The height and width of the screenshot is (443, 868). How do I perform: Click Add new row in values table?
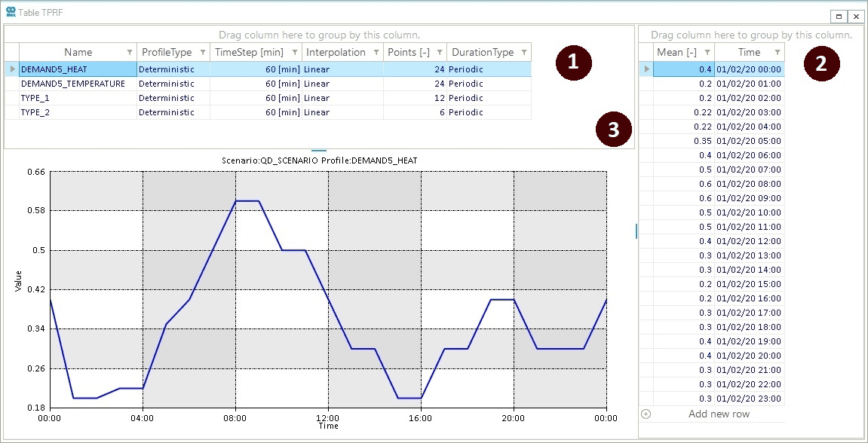pos(719,414)
